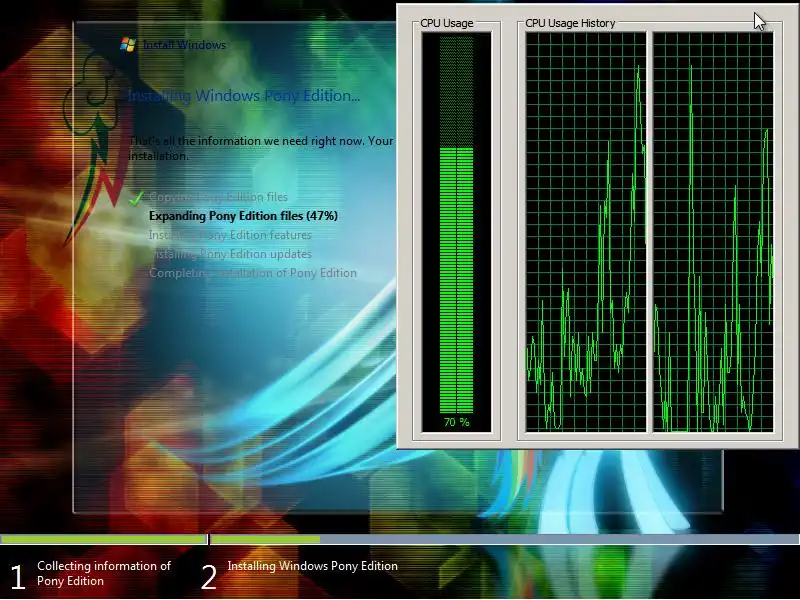Screen dimensions: 800x600
Task: Click 'Collecting information of Pony Edition' label
Action: pyautogui.click(x=104, y=573)
